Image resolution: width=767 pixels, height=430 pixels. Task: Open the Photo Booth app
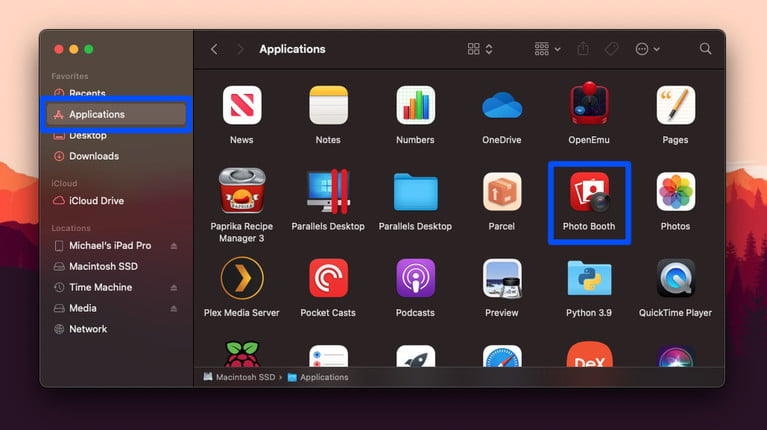(589, 192)
